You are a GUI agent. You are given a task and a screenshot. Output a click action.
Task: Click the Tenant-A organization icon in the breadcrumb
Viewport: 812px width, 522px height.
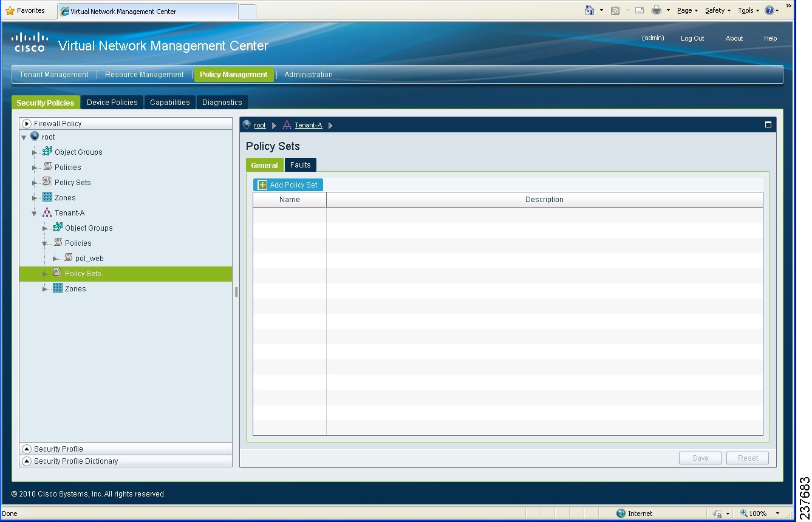[286, 125]
